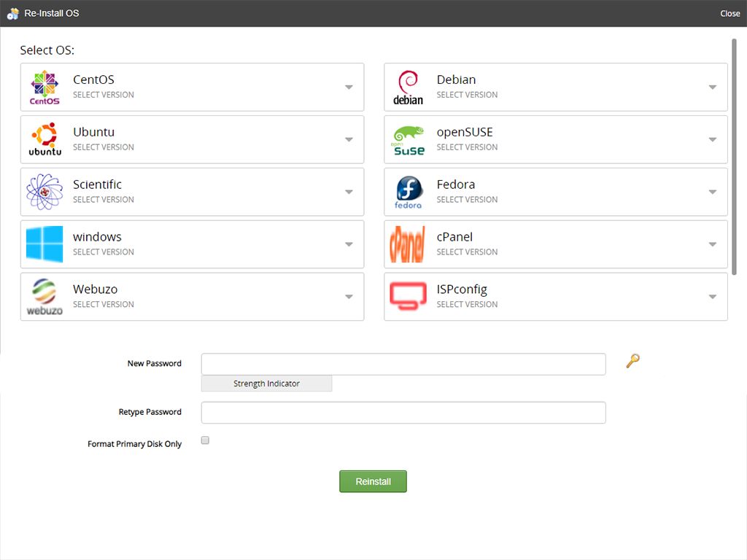Open the Debian version dropdown arrow

(x=713, y=87)
